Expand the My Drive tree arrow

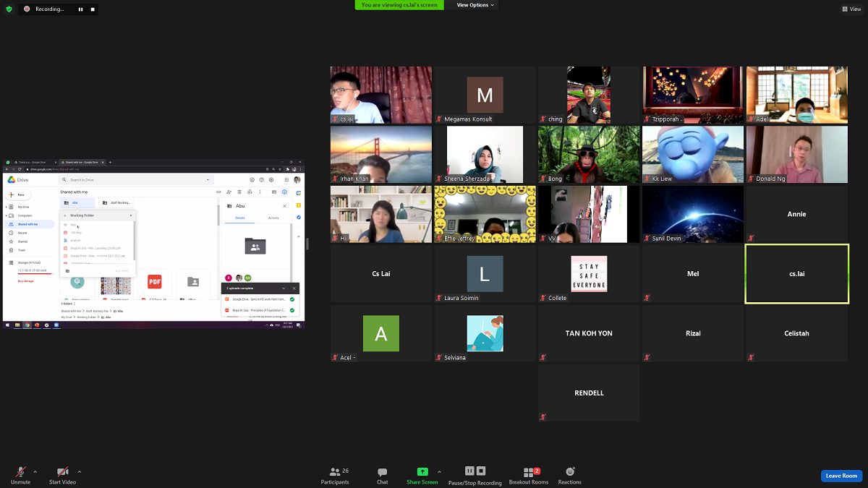coord(7,207)
